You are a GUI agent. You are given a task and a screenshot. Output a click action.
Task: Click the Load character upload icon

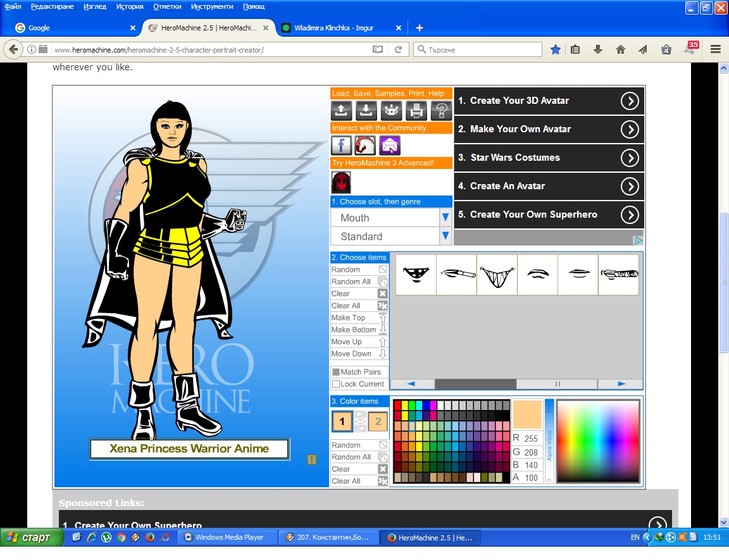[x=341, y=111]
